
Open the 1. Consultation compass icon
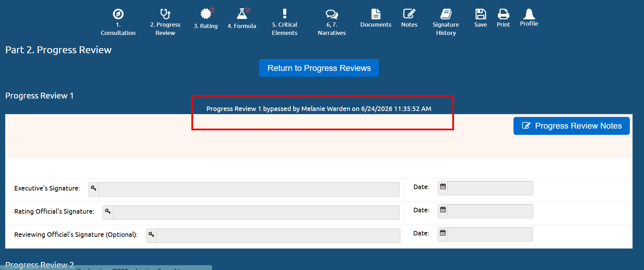pyautogui.click(x=118, y=14)
